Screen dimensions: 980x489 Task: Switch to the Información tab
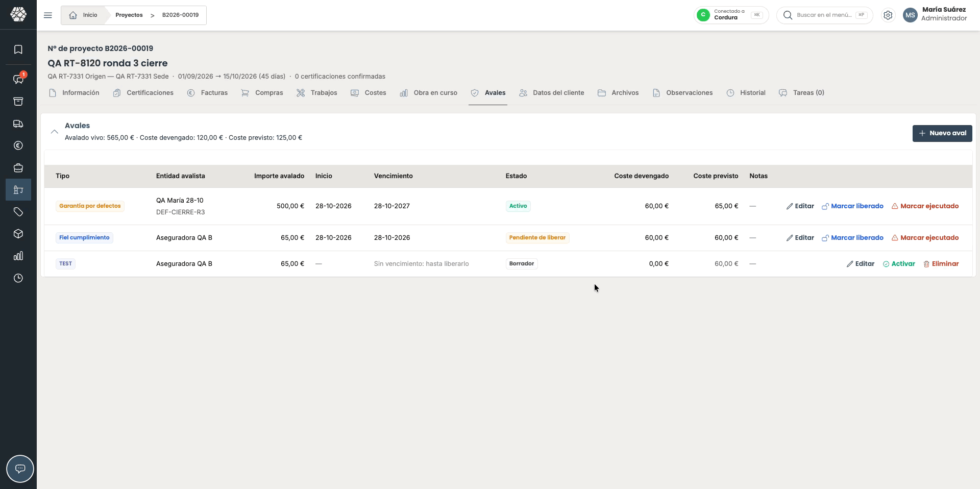click(75, 93)
